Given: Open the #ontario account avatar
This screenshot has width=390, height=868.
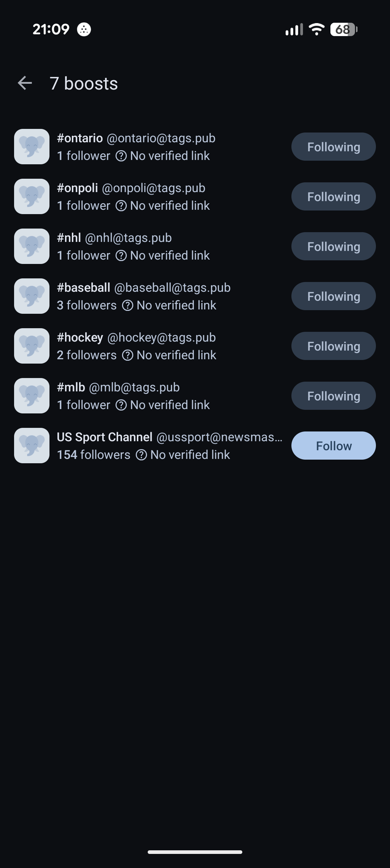Looking at the screenshot, I should pyautogui.click(x=32, y=147).
